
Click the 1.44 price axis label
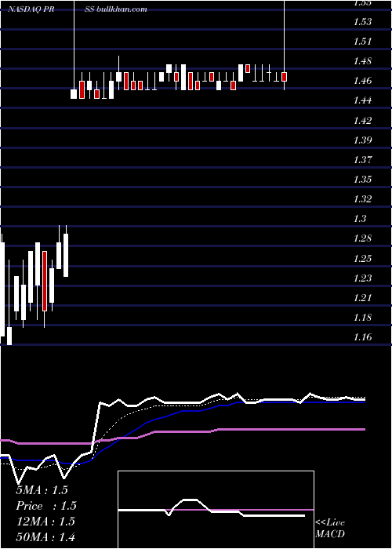[x=362, y=100]
